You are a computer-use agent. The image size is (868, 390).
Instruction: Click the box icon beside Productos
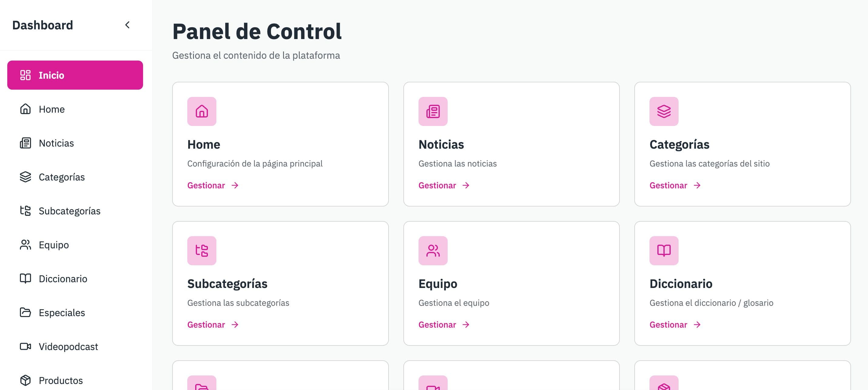pos(25,380)
